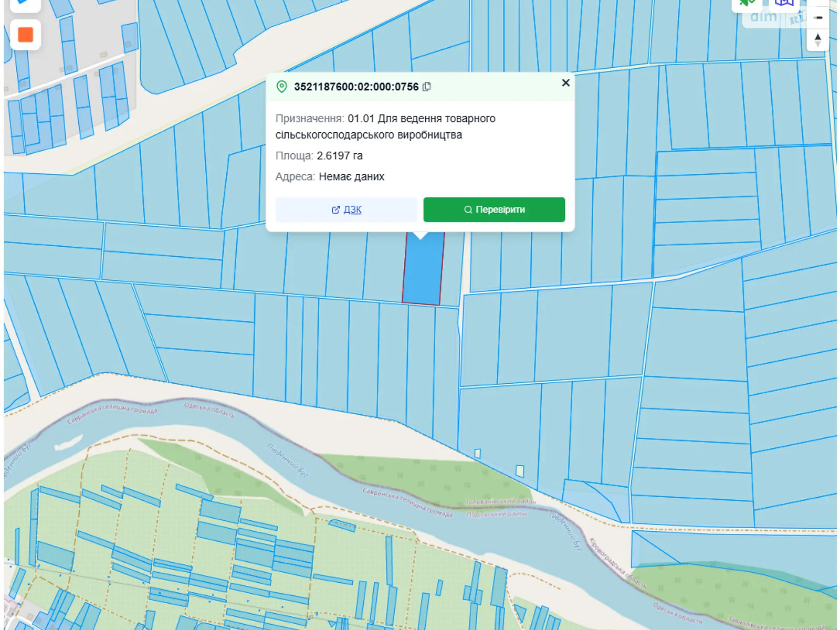The height and width of the screenshot is (630, 840).
Task: Open the ДЗК external link
Action: (x=346, y=209)
